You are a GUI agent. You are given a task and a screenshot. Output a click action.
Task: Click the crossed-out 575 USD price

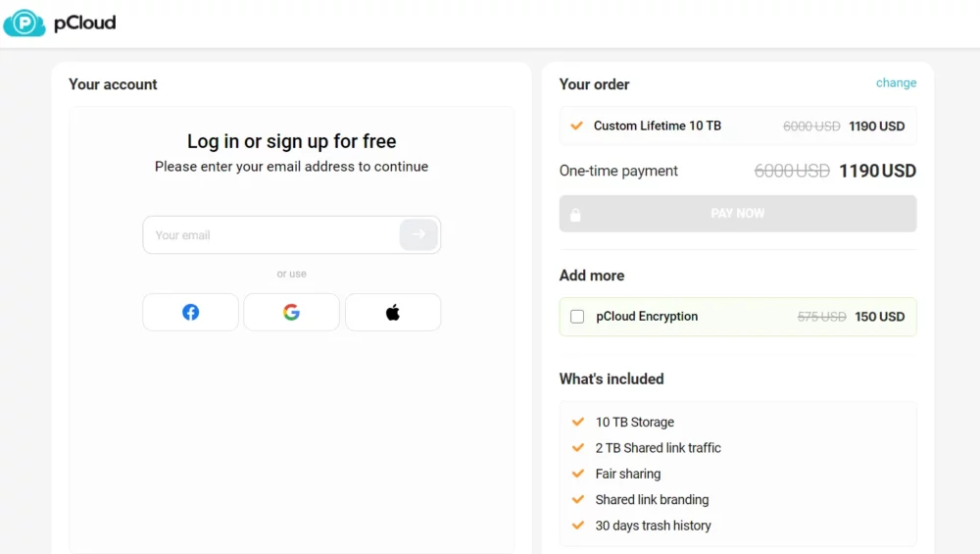pyautogui.click(x=821, y=317)
